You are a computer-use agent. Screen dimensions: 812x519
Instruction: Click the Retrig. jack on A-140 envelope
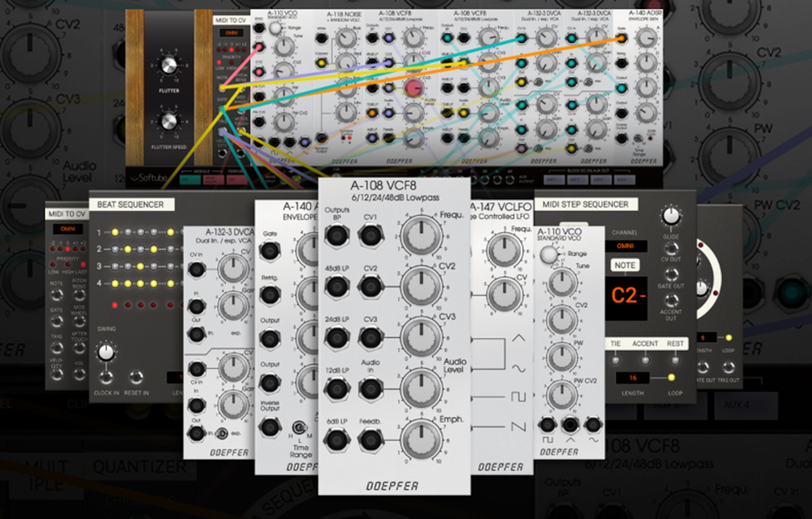(x=270, y=295)
